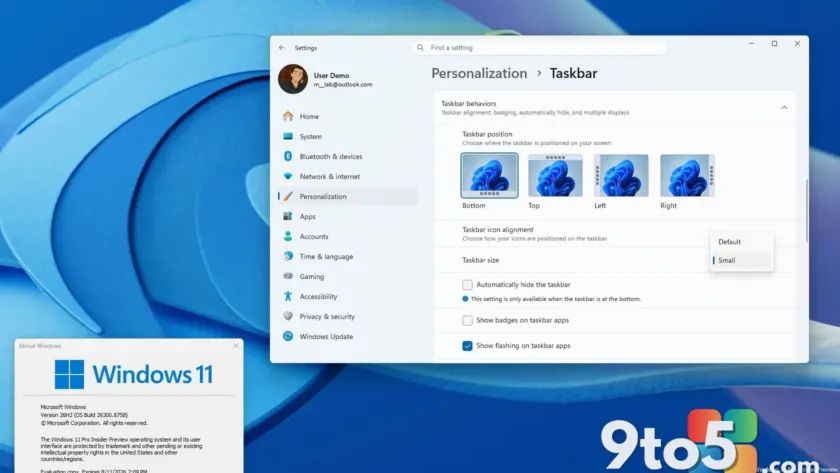Viewport: 840px width, 473px height.
Task: Open Accounts settings page
Action: 348,236
